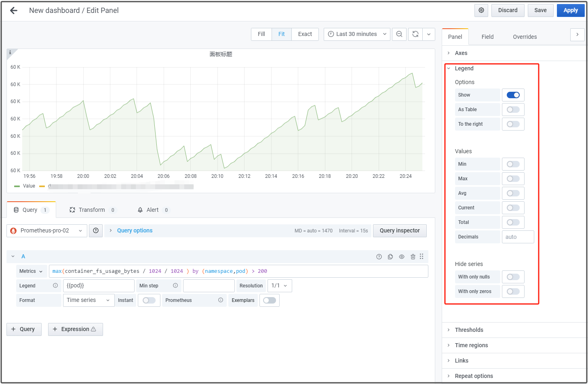Duplicate query A using the copy icon
This screenshot has height=384, width=588.
(x=390, y=257)
